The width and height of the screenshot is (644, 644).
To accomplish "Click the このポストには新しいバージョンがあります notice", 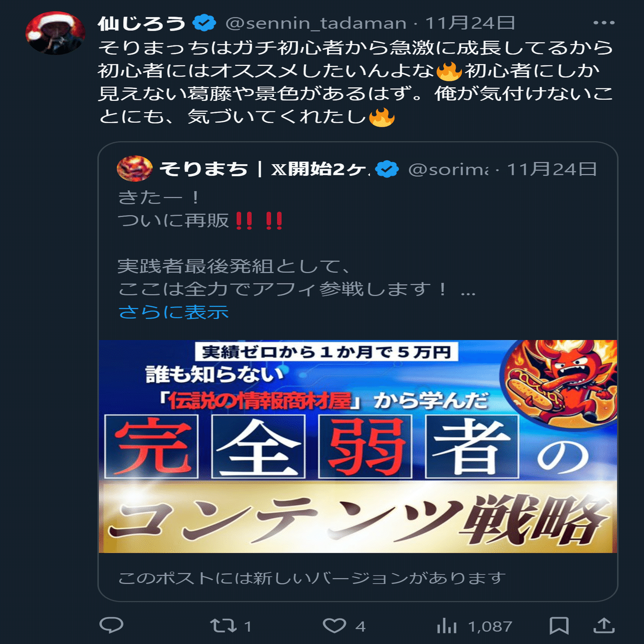I will 312,578.
